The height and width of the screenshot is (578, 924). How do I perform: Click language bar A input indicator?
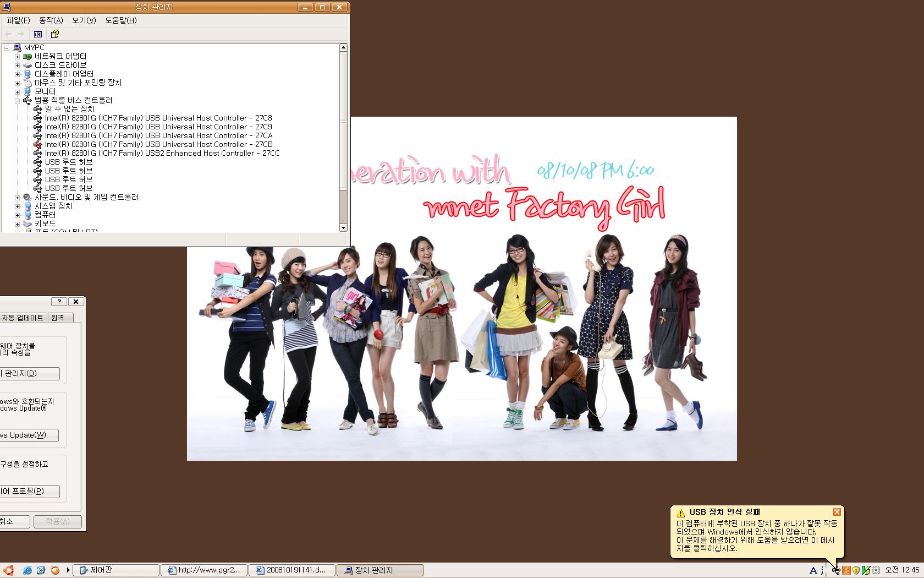[813, 570]
